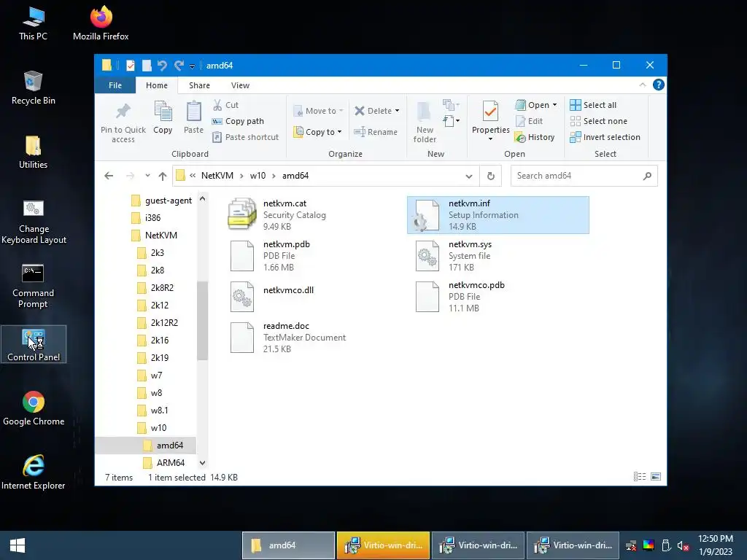Viewport: 747px width, 560px height.
Task: Click Properties icon in title bar toolbar
Action: pos(130,65)
